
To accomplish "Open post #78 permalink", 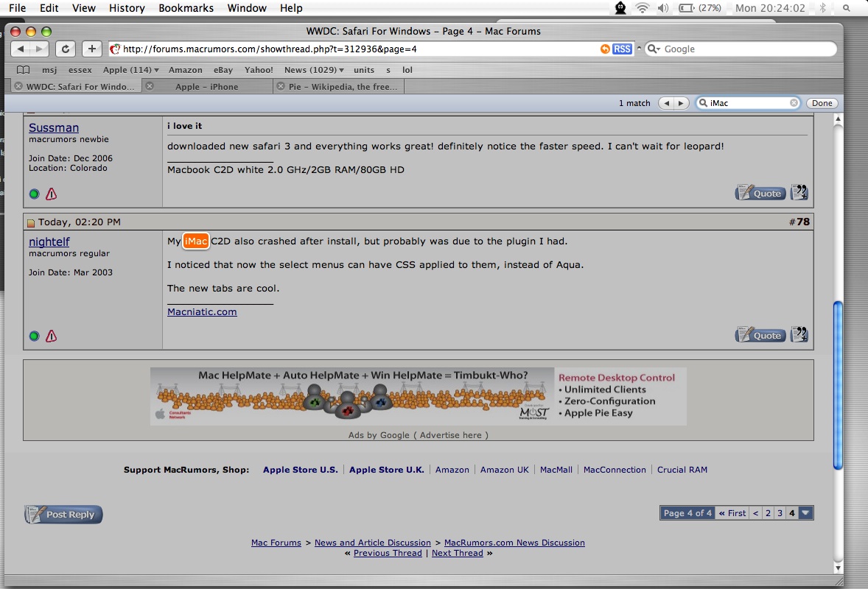I will point(802,222).
